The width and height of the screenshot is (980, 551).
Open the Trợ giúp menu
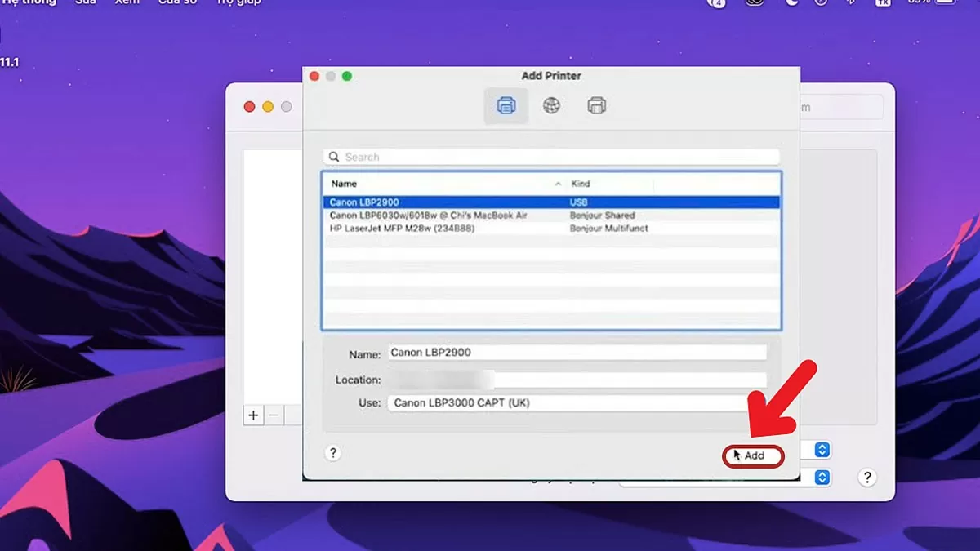[x=238, y=2]
